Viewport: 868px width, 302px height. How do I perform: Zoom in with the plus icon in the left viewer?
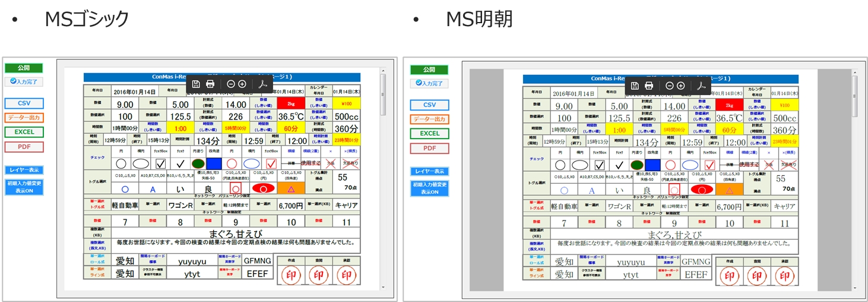(x=242, y=84)
